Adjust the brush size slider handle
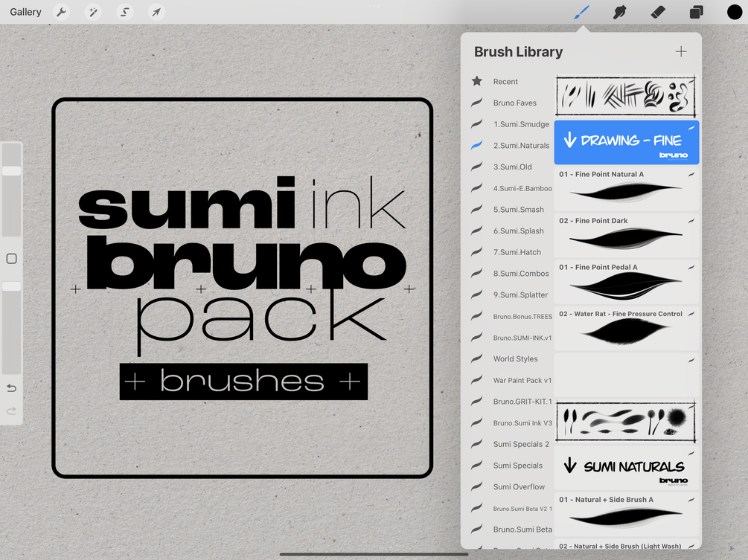Image resolution: width=748 pixels, height=560 pixels. pyautogui.click(x=11, y=170)
